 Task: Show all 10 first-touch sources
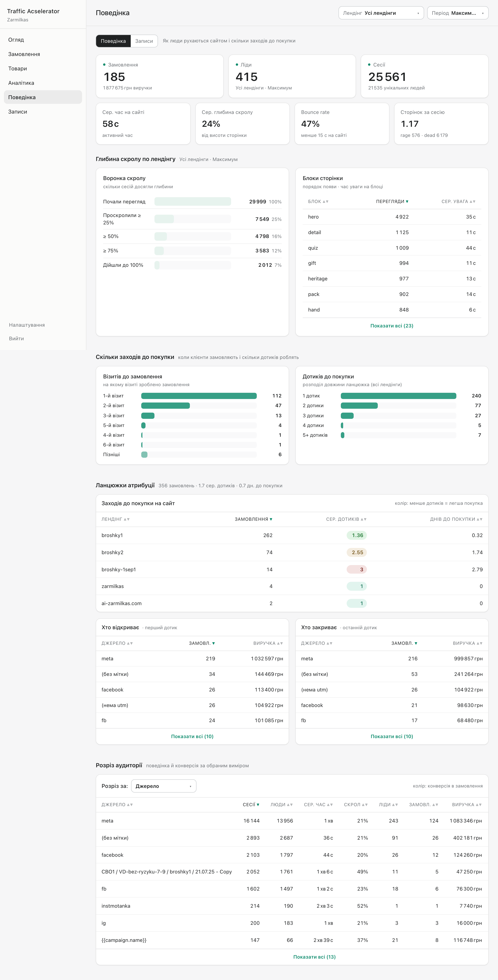[192, 737]
